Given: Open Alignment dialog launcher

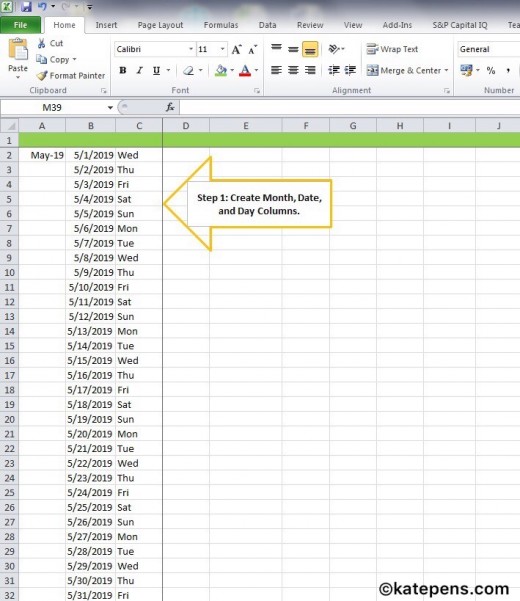Looking at the screenshot, I should click(446, 91).
